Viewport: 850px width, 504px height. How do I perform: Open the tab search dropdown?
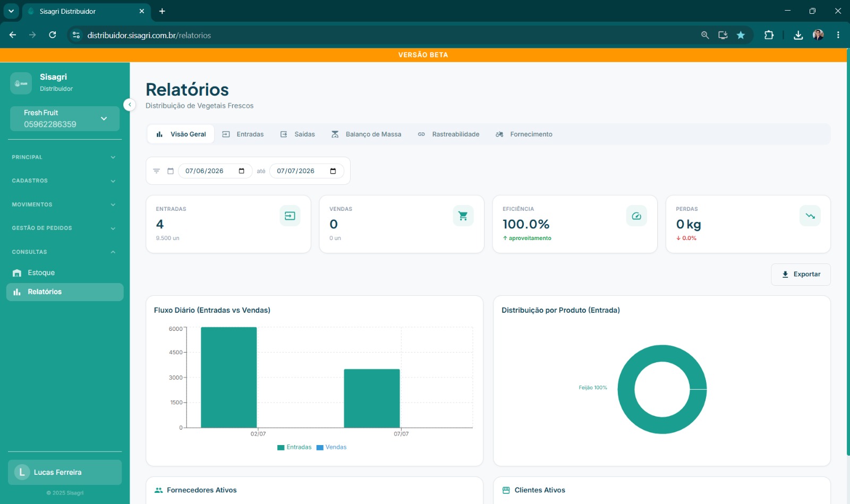[x=11, y=11]
